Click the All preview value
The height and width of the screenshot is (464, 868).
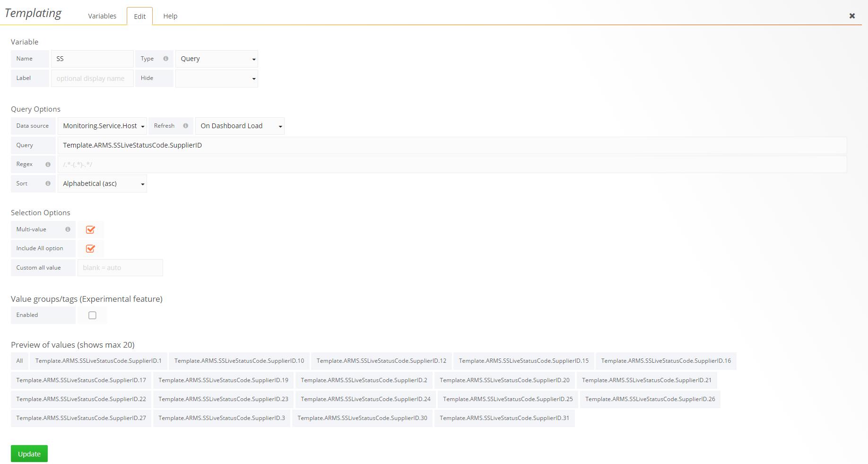click(19, 361)
